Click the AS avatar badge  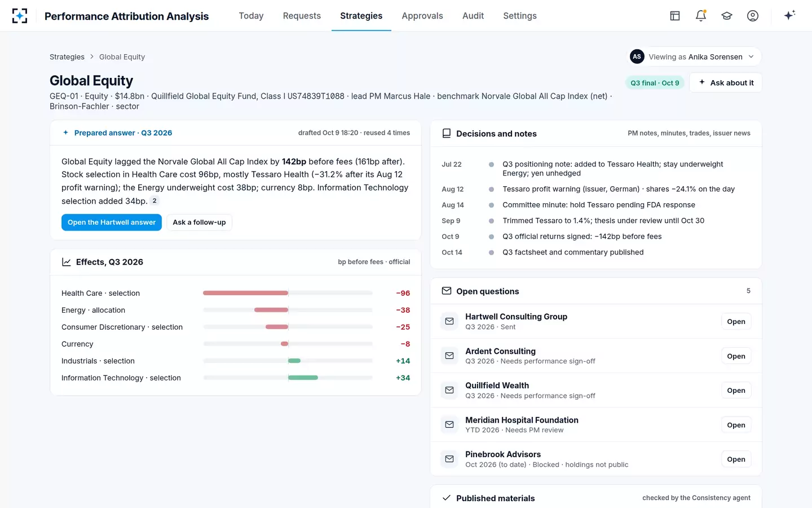637,56
